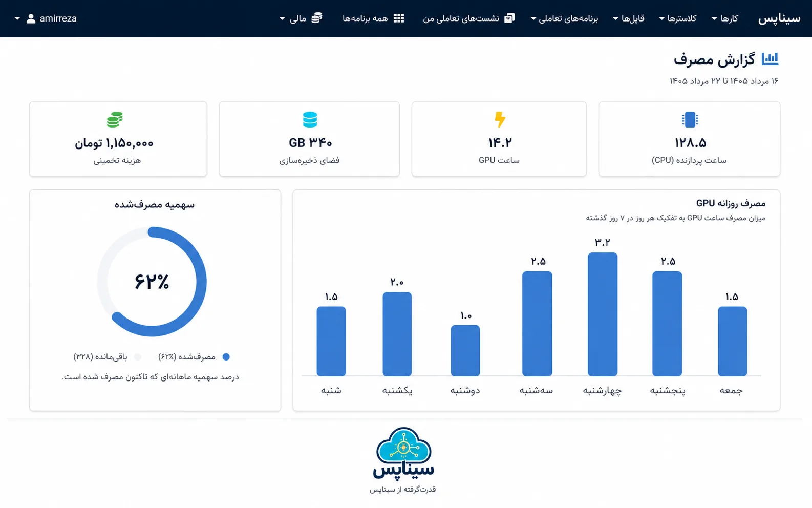812x508 pixels.
Task: Click the date range text under title
Action: pyautogui.click(x=724, y=81)
